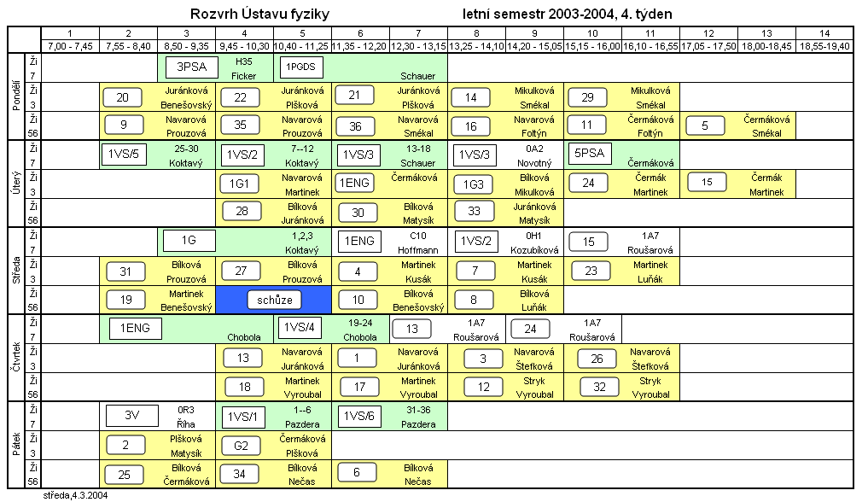Screen dimensions: 868x502
Task: Click the 3V box on Friday
Action: point(131,416)
